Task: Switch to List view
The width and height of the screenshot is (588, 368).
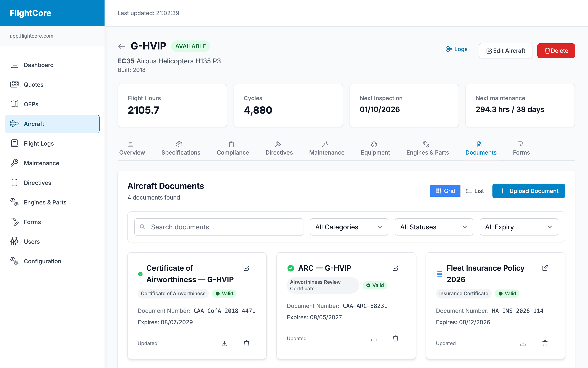Action: (x=475, y=191)
